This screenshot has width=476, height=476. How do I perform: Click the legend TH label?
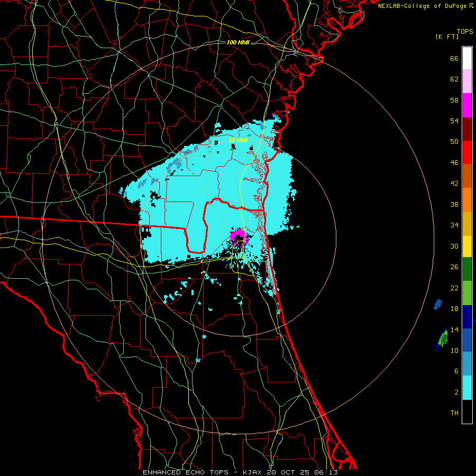pos(454,413)
